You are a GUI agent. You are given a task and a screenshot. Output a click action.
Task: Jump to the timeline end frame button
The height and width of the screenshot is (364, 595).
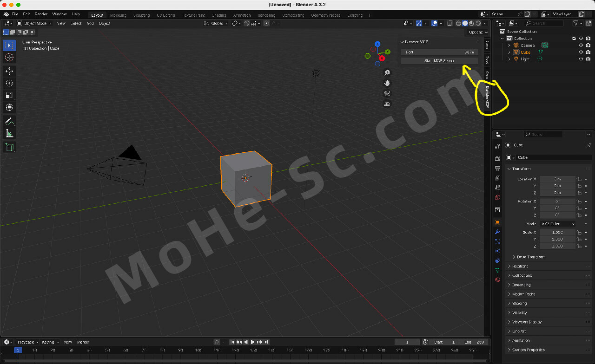(266, 342)
